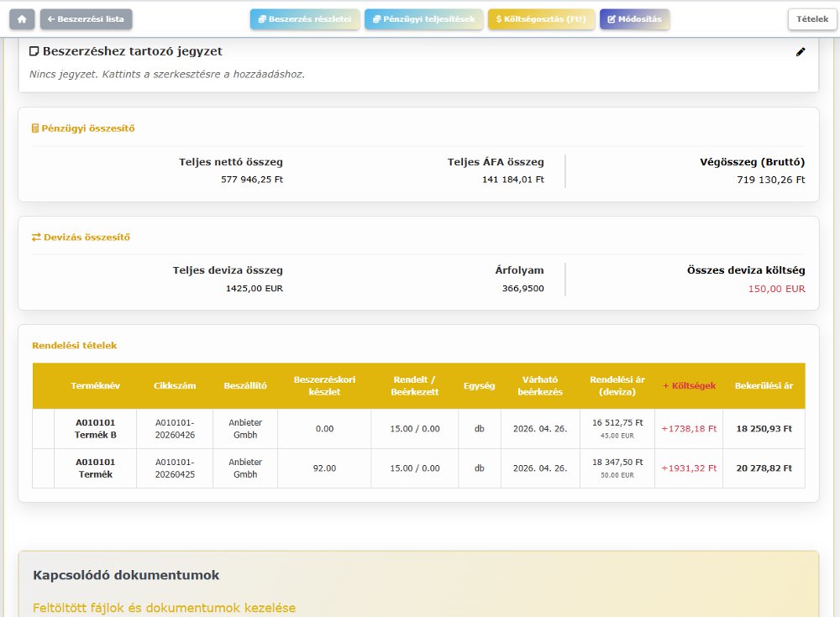Click the Terméknév column header
The image size is (840, 617).
pyautogui.click(x=96, y=386)
